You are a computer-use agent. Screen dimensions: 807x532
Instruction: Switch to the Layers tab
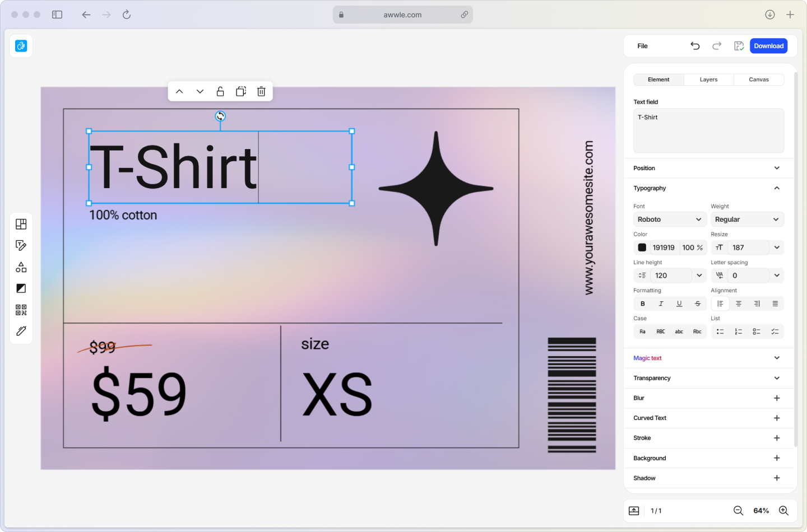[708, 80]
